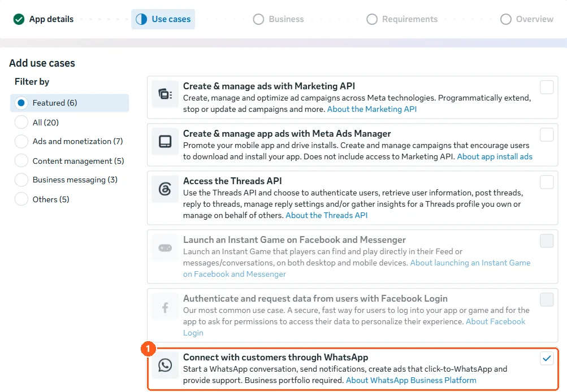Click 'Launch an Instant Game on Facebook and Messenger' title
The height and width of the screenshot is (392, 567).
(295, 240)
